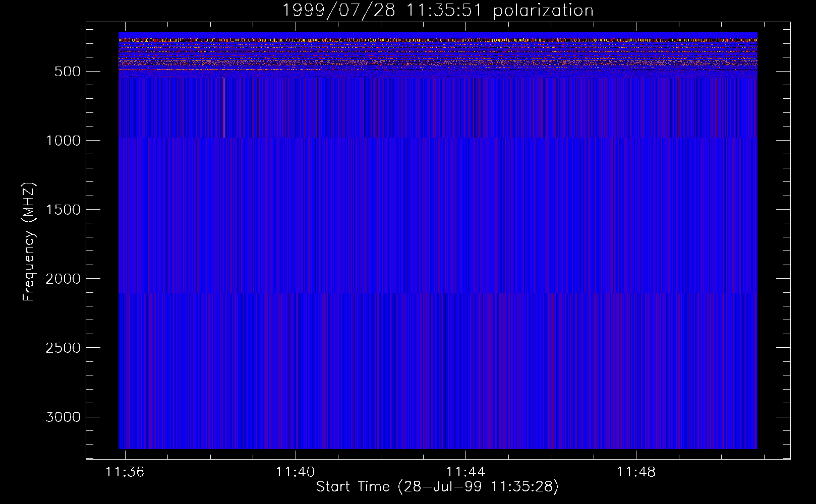This screenshot has height=504, width=816.
Task: Click the "Frequency (MHZ)" y-axis label
Action: [x=29, y=242]
